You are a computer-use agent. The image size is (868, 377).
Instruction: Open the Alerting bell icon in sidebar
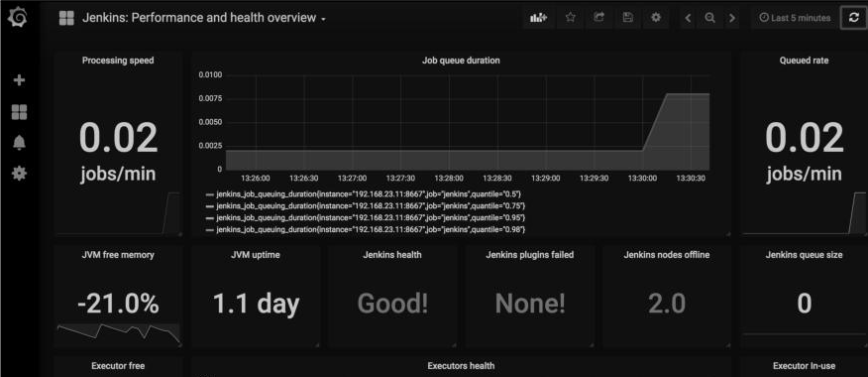pos(19,143)
